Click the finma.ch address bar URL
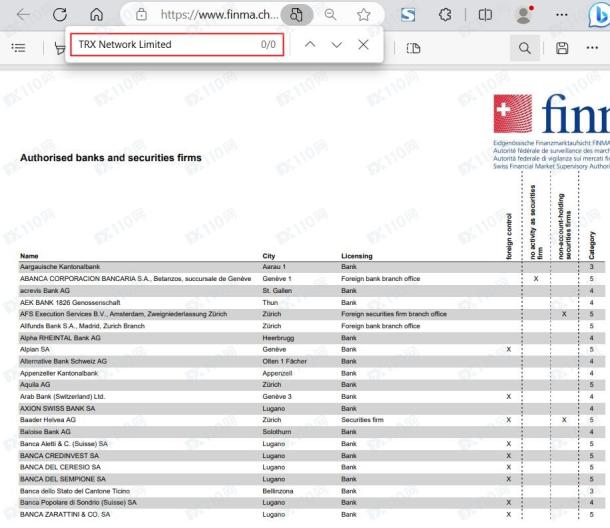The image size is (610, 528). [219, 15]
